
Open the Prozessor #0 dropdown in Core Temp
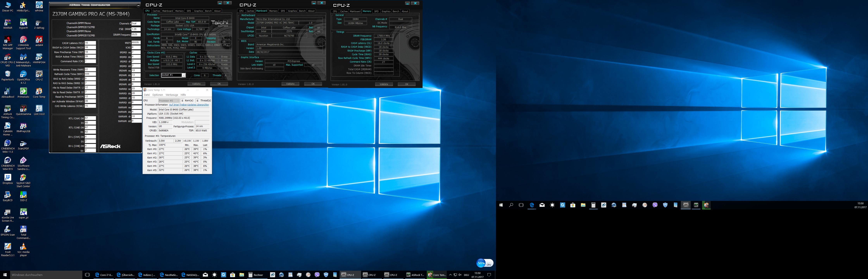point(169,100)
